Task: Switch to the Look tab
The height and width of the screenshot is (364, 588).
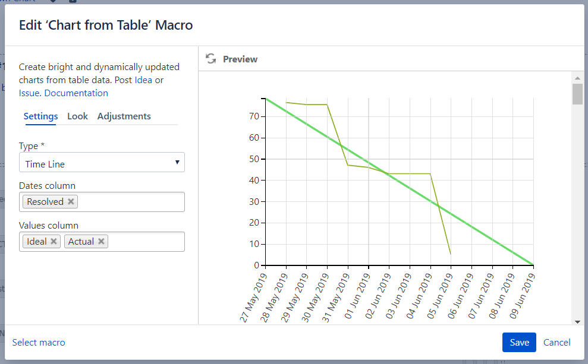Action: pos(77,116)
